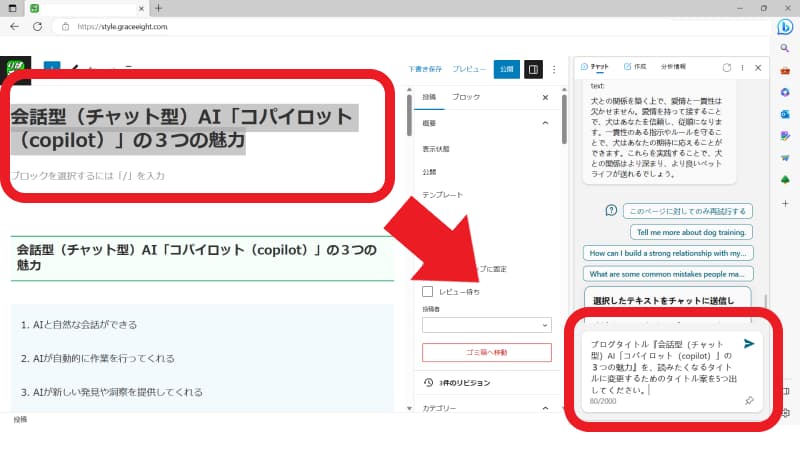Add a sidebar app with plus icon
The height and width of the screenshot is (450, 800).
(x=785, y=203)
